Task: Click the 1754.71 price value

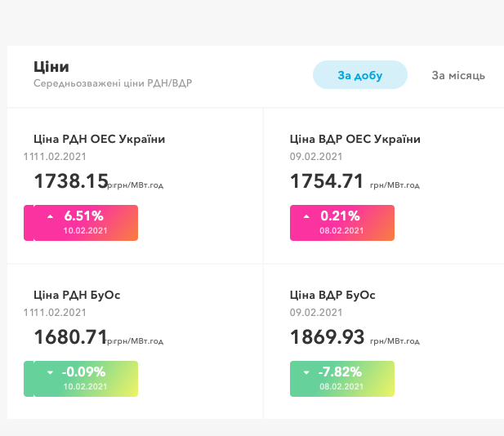Action: (x=327, y=180)
